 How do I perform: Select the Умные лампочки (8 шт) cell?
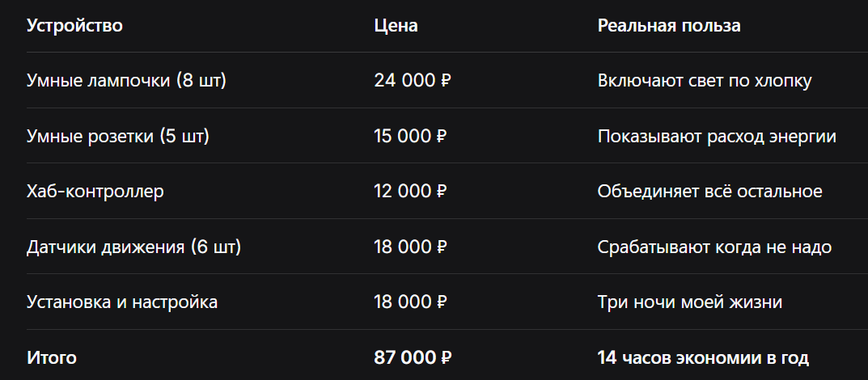tap(127, 81)
